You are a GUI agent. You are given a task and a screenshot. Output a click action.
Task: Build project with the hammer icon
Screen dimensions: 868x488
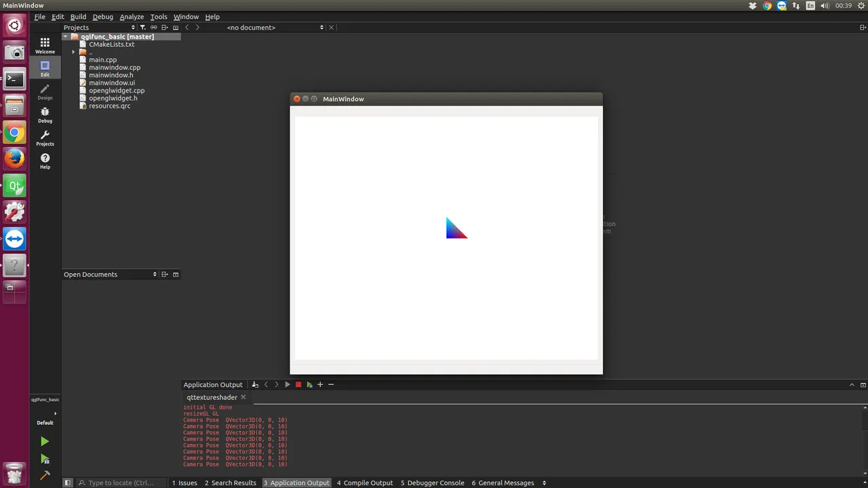pos(45,476)
